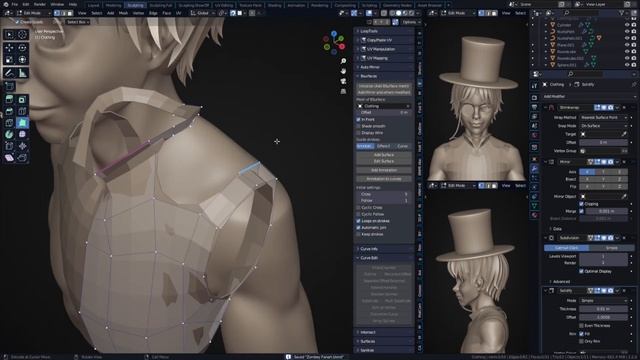Image resolution: width=640 pixels, height=360 pixels.
Task: Toggle the In Front checkbox
Action: tap(358, 120)
